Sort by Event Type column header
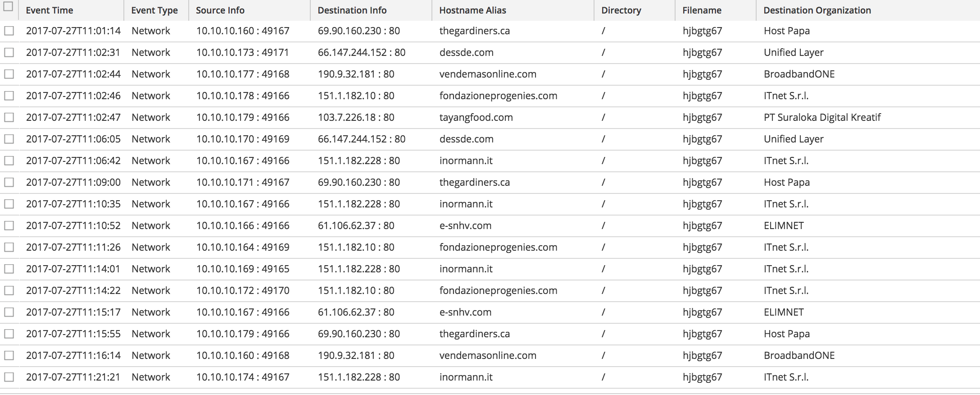 154,10
